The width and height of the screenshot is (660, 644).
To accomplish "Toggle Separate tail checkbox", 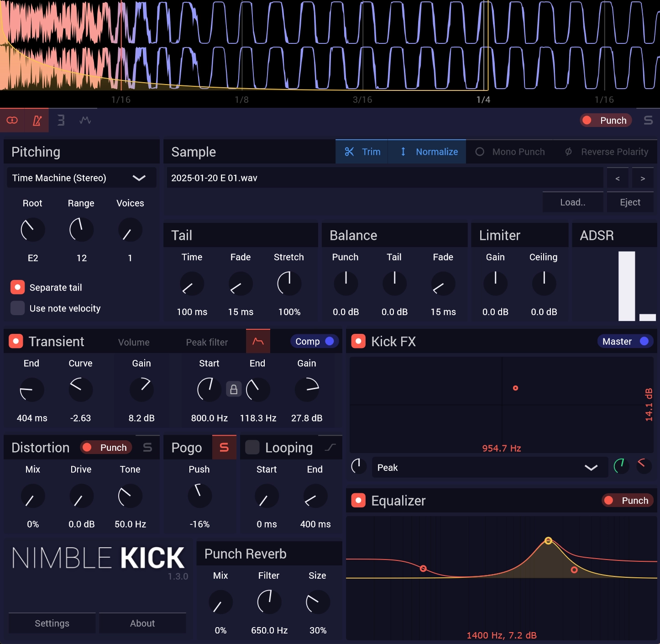I will 17,287.
